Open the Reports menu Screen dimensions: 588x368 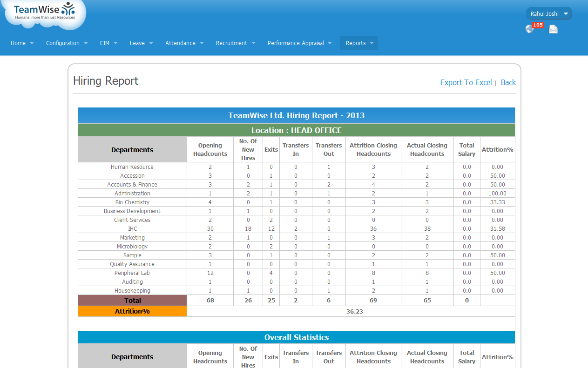(x=359, y=43)
